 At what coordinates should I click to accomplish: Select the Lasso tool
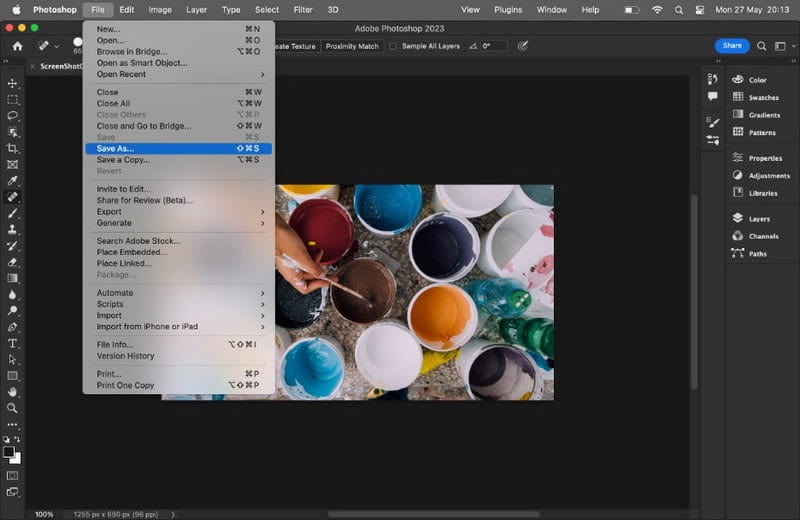pyautogui.click(x=12, y=116)
